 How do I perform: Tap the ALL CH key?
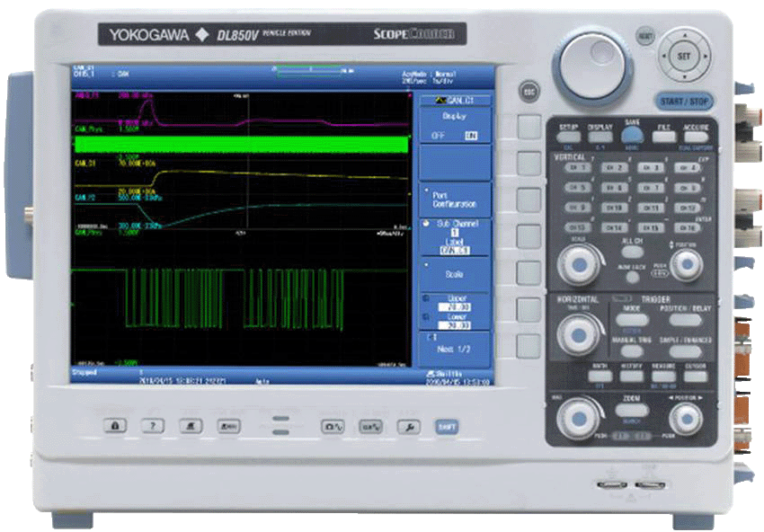pos(632,252)
